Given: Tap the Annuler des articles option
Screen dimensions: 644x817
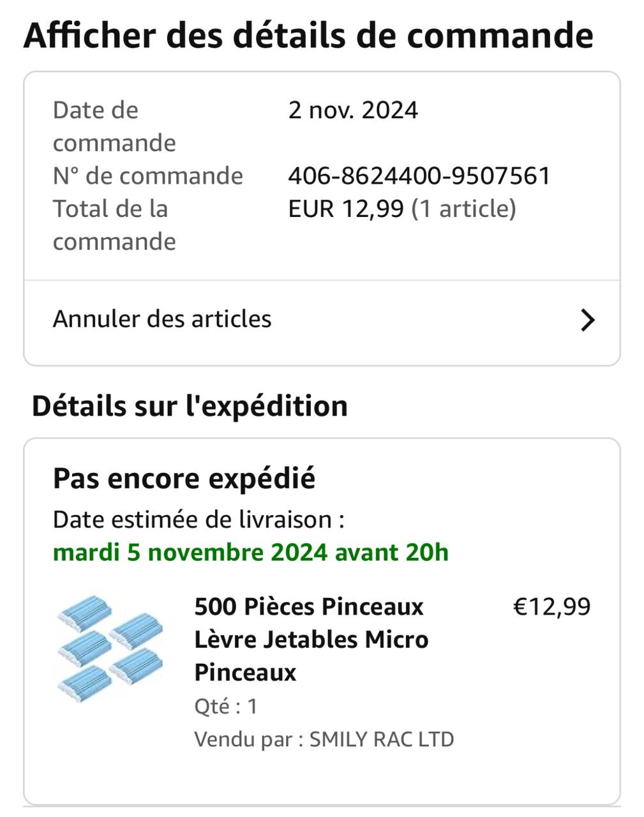Looking at the screenshot, I should [162, 319].
